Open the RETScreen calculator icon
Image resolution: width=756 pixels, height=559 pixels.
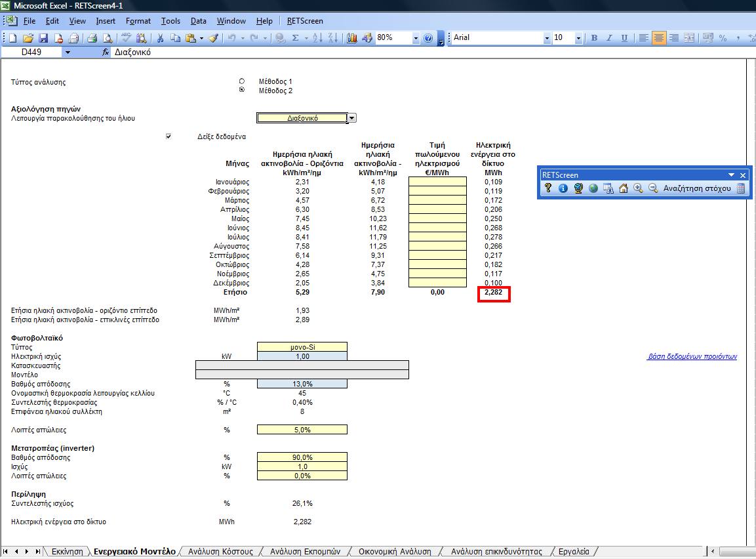point(741,188)
